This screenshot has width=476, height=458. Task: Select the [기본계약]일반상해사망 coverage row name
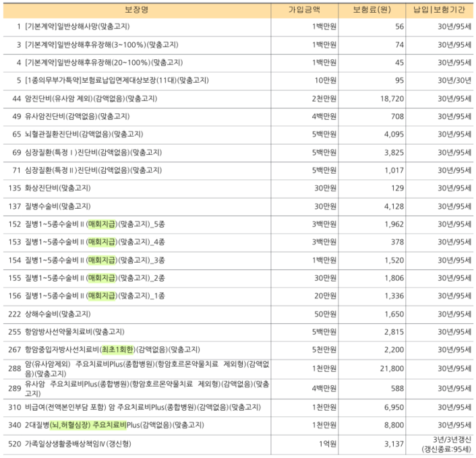(x=76, y=26)
